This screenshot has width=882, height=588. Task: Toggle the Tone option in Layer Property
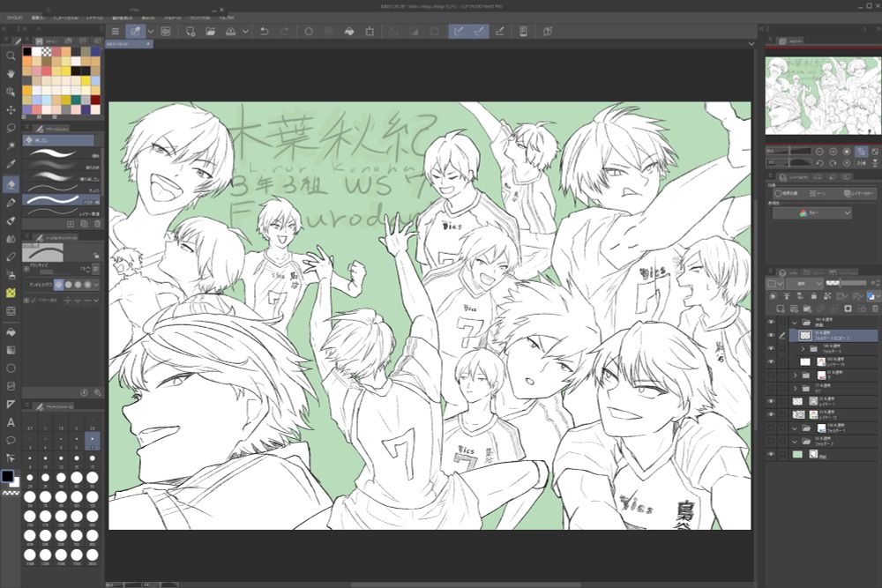[x=819, y=193]
